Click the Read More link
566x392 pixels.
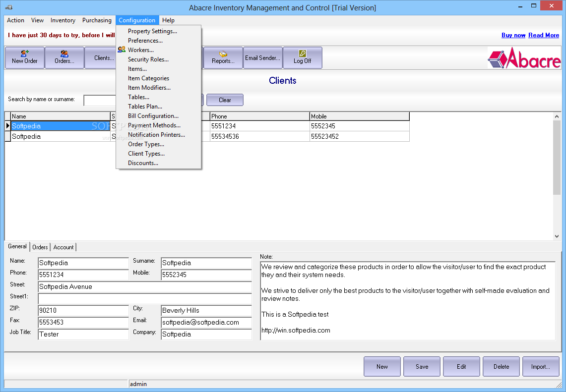pyautogui.click(x=544, y=35)
